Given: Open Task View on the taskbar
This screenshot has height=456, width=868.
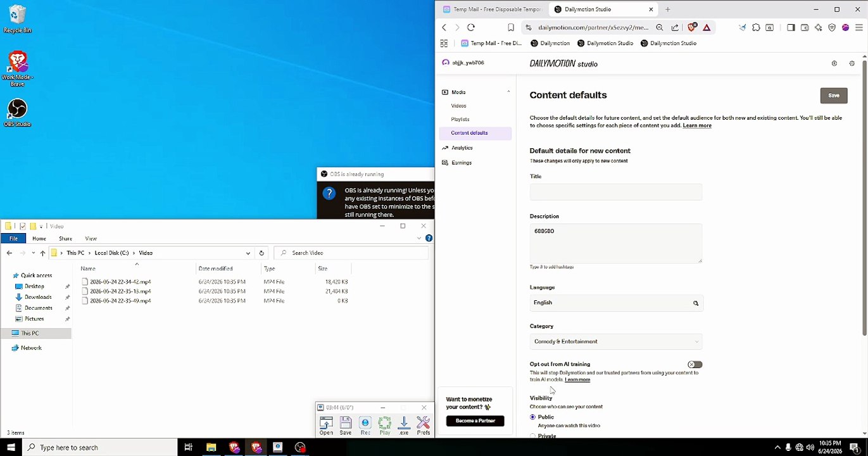Looking at the screenshot, I should (x=188, y=447).
